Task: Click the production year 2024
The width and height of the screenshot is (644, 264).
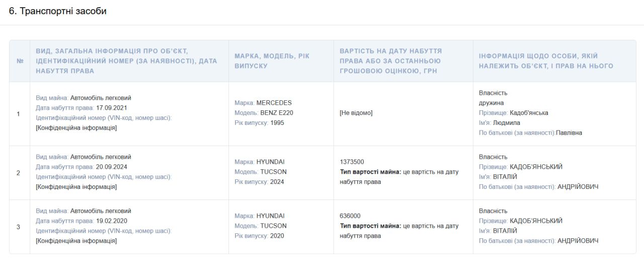Action: (x=277, y=182)
